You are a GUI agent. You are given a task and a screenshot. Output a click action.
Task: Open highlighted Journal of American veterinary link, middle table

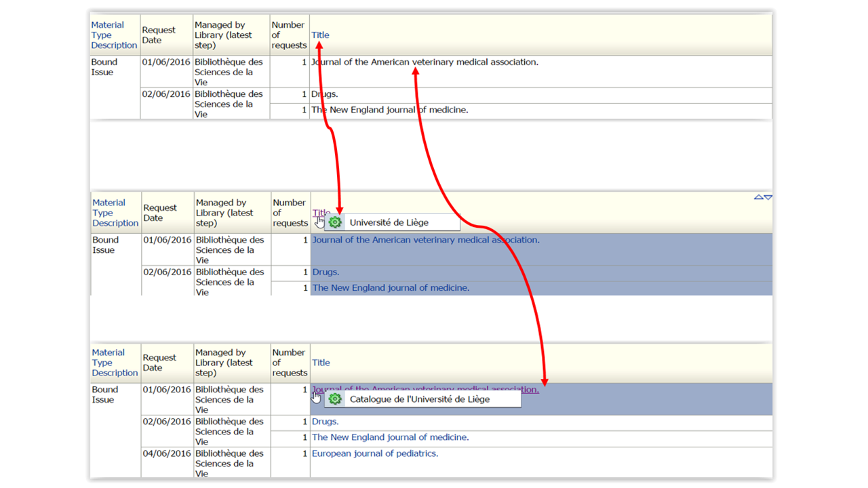[x=426, y=239]
